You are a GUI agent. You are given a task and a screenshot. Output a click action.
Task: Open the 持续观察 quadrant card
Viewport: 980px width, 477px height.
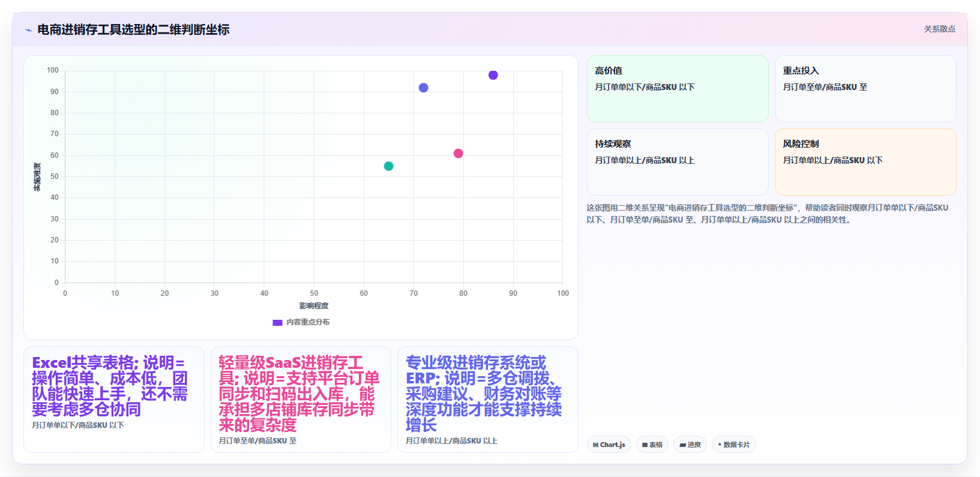[678, 162]
